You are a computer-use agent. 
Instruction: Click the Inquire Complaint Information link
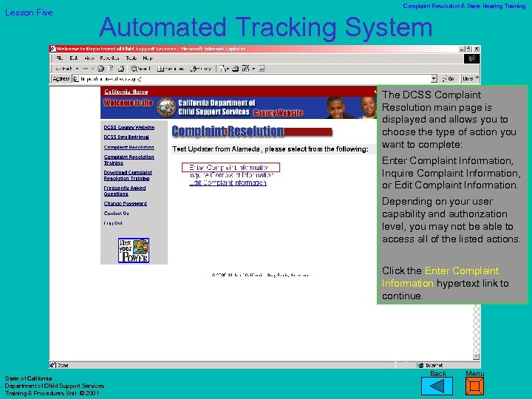[231, 175]
